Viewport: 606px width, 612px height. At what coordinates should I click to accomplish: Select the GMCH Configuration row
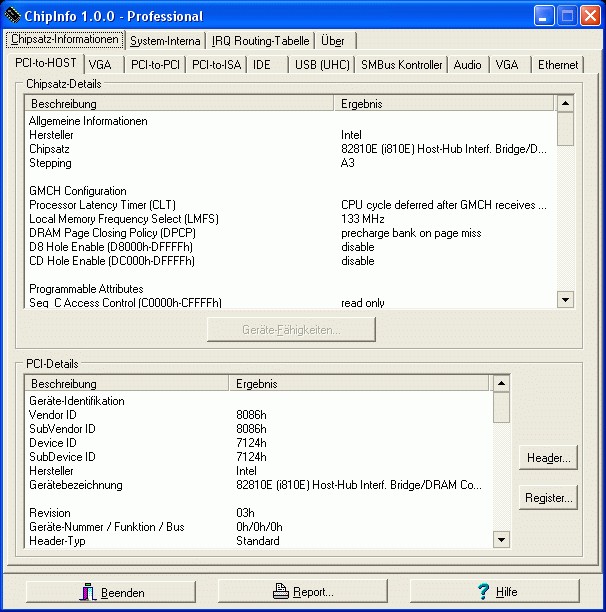(x=290, y=191)
